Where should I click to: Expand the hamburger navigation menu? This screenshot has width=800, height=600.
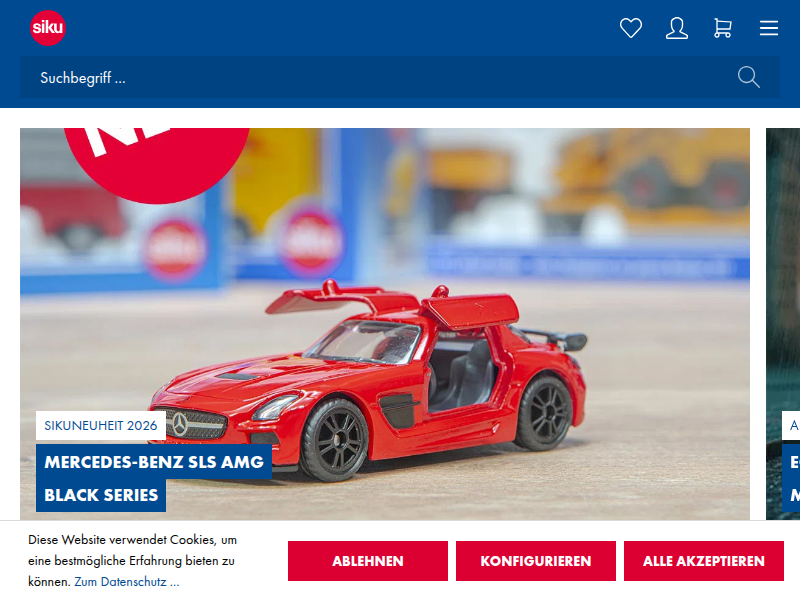pyautogui.click(x=769, y=28)
